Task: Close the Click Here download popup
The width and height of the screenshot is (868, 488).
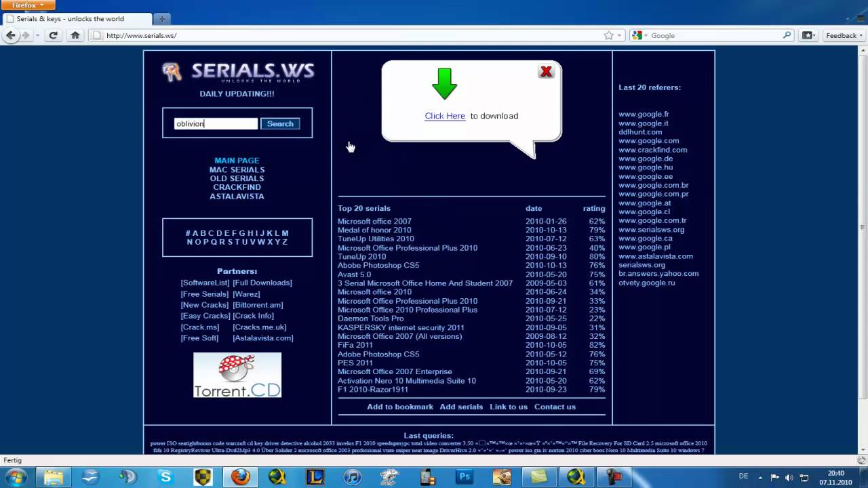Action: [546, 71]
